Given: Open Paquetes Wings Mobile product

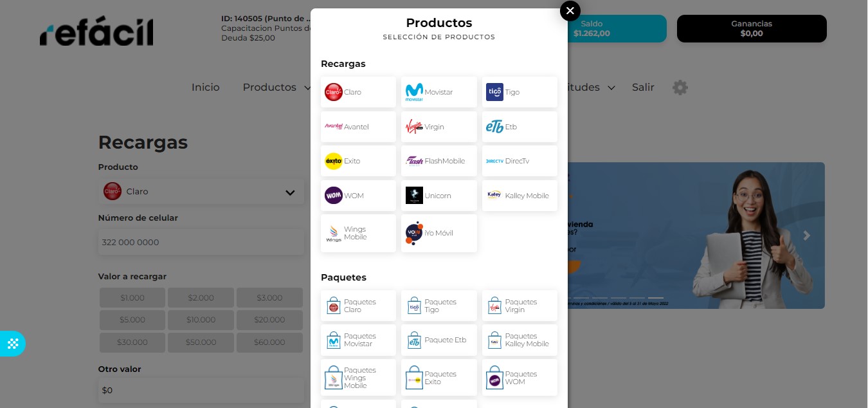Looking at the screenshot, I should [358, 378].
